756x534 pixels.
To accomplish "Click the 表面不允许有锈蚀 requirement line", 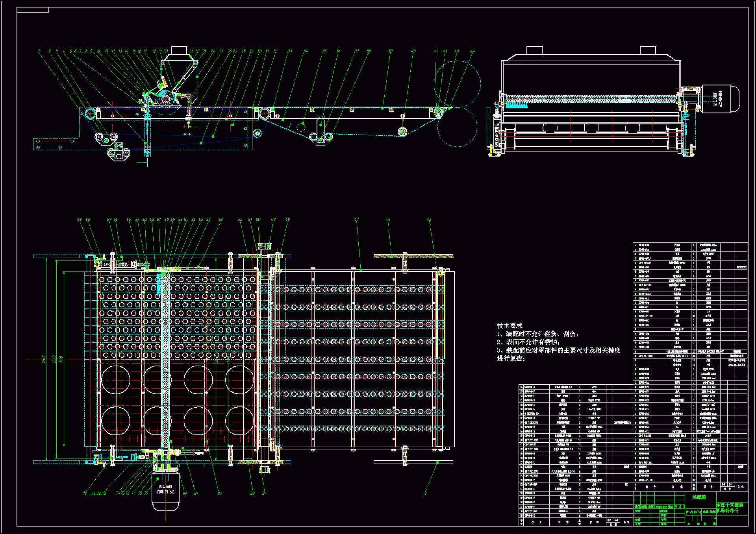I will tap(528, 342).
